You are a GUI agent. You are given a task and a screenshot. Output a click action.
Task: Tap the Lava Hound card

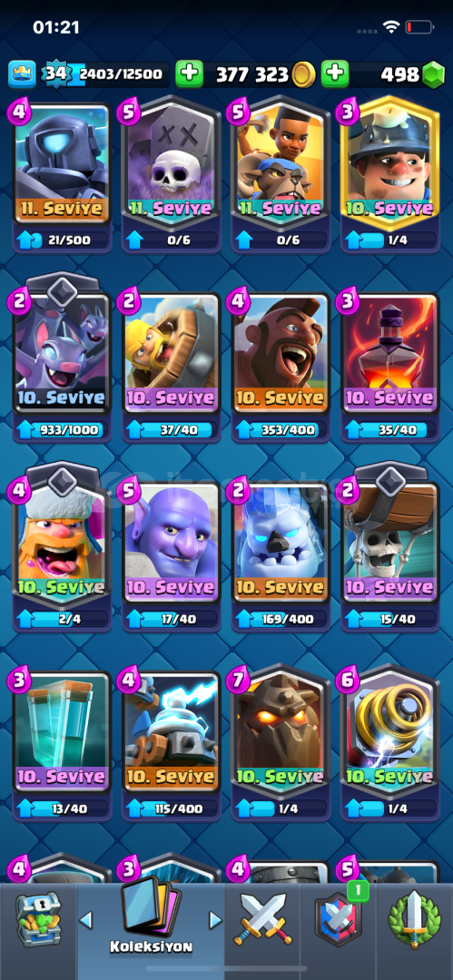(281, 742)
